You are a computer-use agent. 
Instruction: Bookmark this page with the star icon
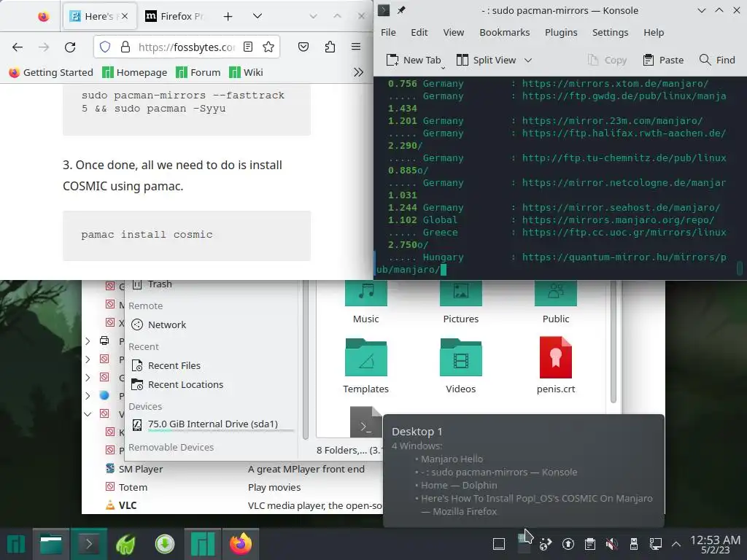click(268, 47)
